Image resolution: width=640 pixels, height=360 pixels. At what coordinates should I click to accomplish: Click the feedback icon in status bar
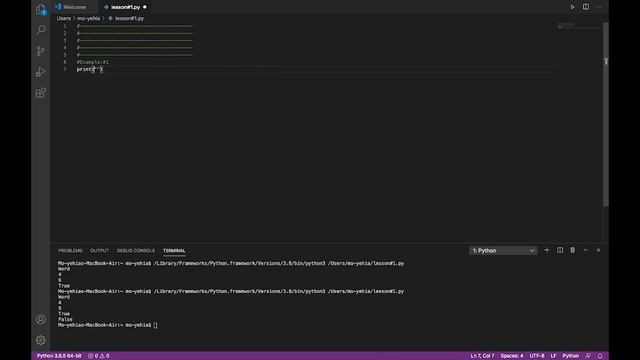(588, 356)
